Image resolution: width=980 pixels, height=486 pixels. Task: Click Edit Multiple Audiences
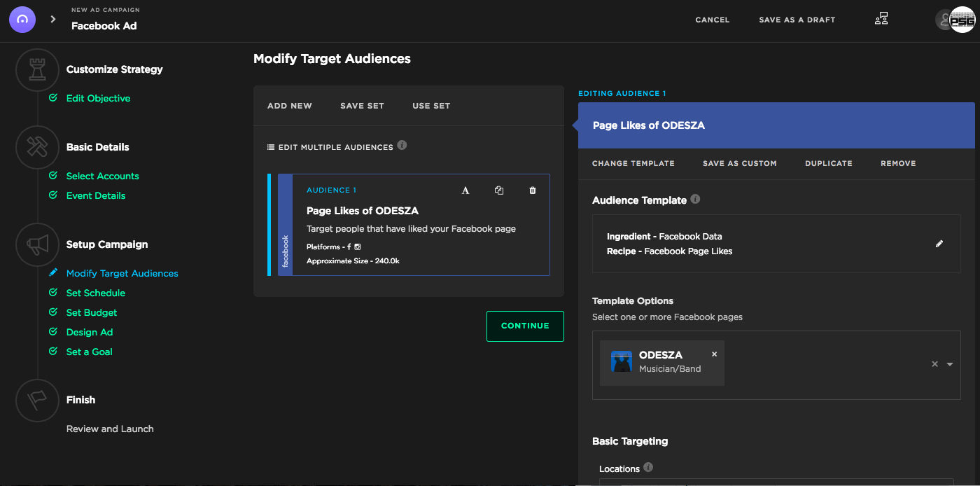point(336,147)
